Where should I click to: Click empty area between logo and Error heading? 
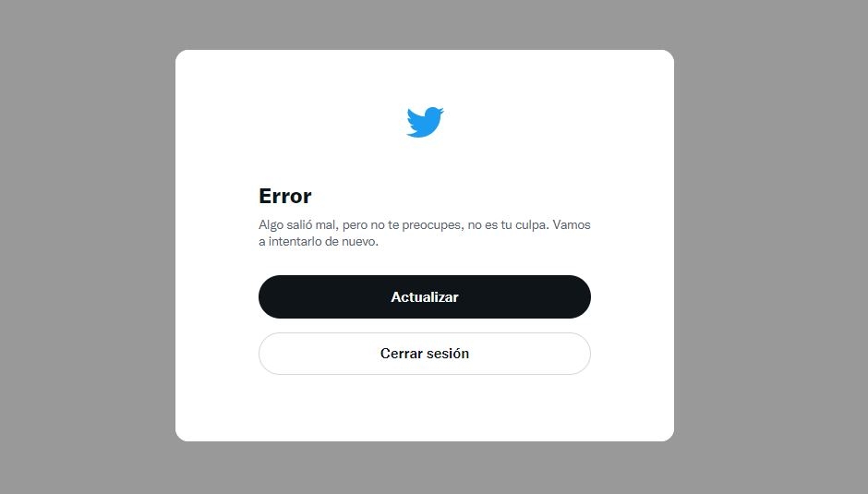click(425, 162)
